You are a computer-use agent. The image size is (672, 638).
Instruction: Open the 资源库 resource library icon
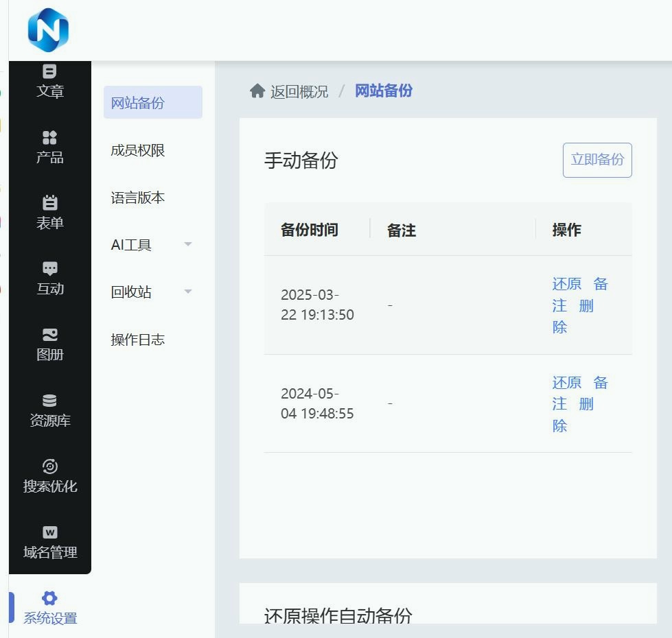[49, 401]
